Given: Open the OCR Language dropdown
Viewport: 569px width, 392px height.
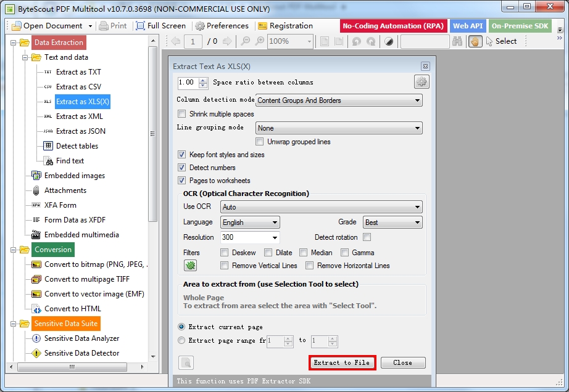Looking at the screenshot, I should click(x=250, y=223).
